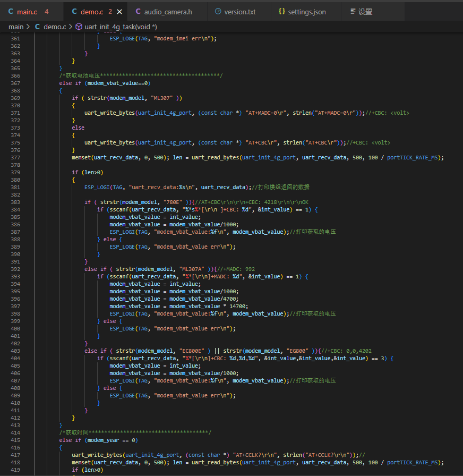The width and height of the screenshot is (463, 476).
Task: Click 'memset' call on line 377
Action: tap(81, 158)
